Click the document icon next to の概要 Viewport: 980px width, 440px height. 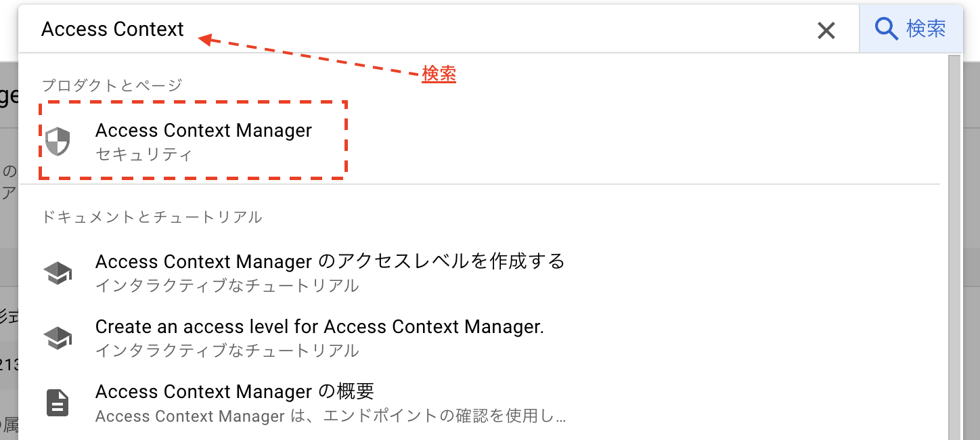tap(58, 403)
